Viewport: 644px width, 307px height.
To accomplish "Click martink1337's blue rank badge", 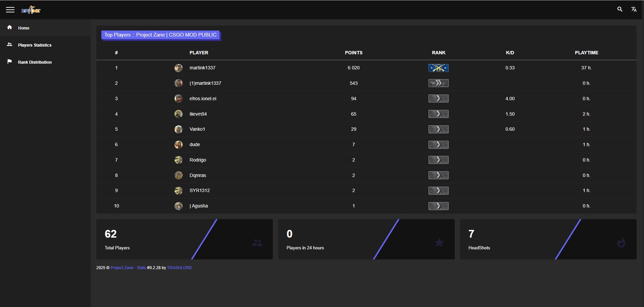I will pyautogui.click(x=438, y=68).
